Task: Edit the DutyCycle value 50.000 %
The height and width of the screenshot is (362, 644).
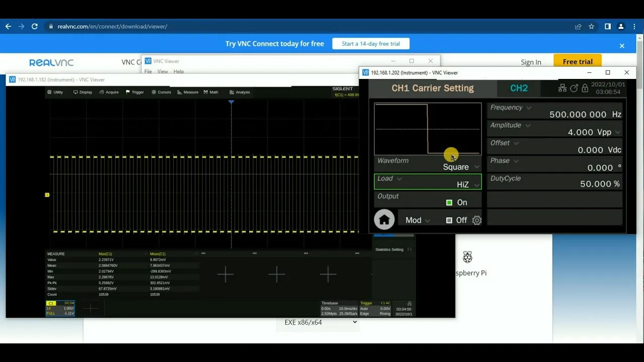Action: tap(600, 184)
